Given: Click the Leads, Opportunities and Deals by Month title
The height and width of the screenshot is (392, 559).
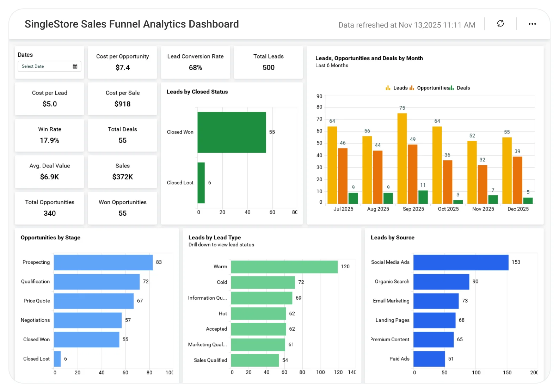Looking at the screenshot, I should coord(369,58).
